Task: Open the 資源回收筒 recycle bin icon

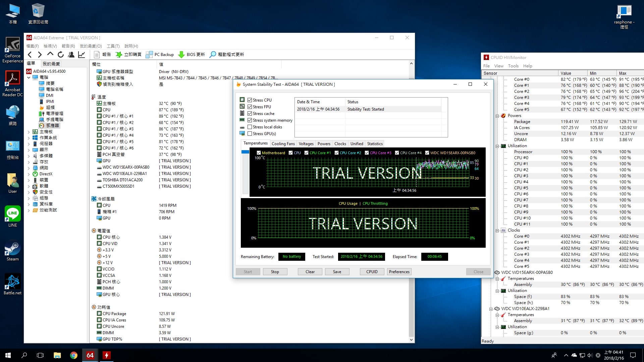Action: (38, 14)
